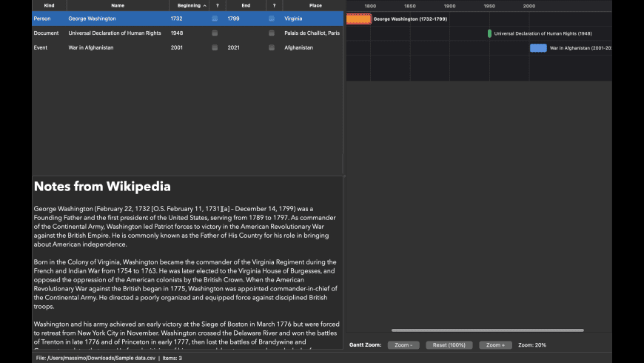Click the 'War in Afghanistan (2001-' Gantt label
644x363 pixels.
point(581,48)
